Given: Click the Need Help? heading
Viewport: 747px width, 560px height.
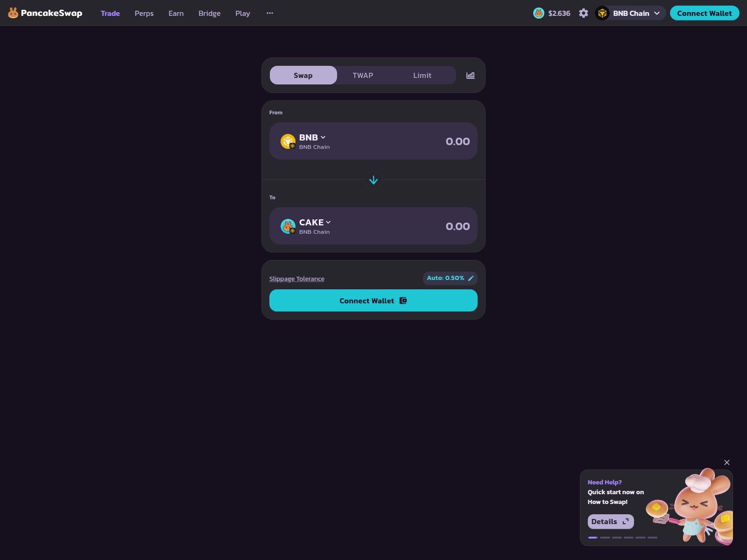Looking at the screenshot, I should 605,482.
